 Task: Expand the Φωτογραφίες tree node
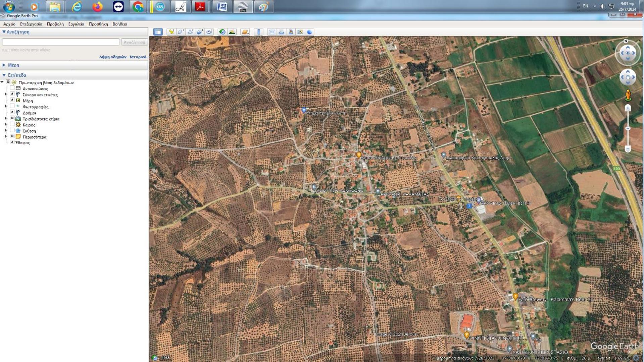click(6, 107)
